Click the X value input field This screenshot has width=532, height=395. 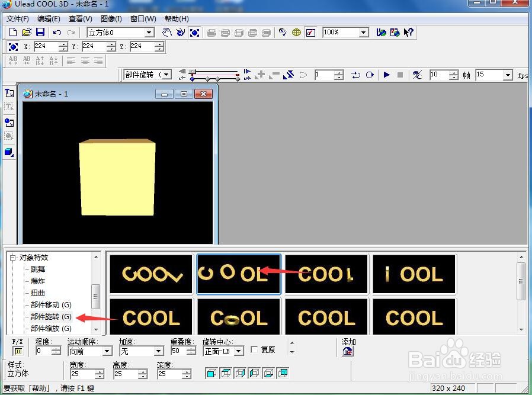coord(47,46)
